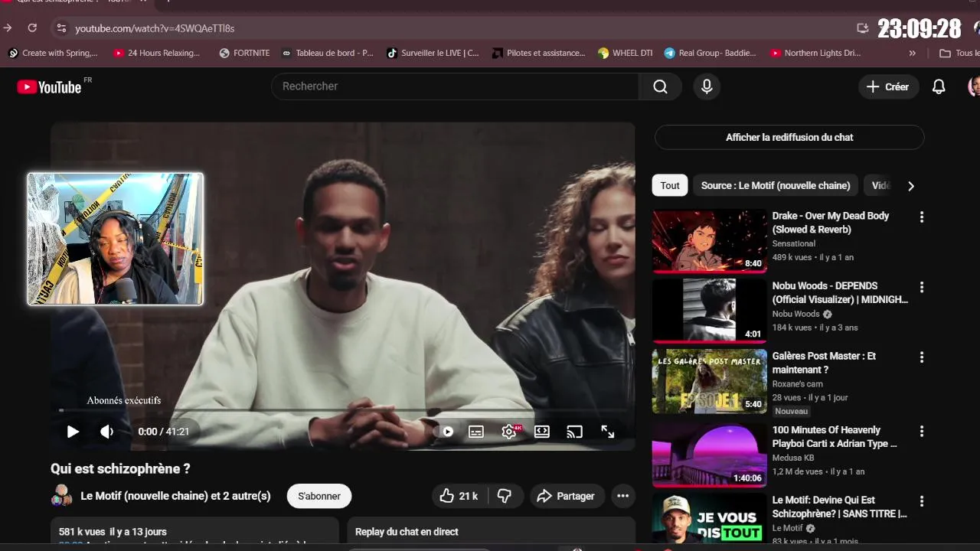This screenshot has width=980, height=551.
Task: Select Source : Le Motif (nouvelle chaine) chip
Action: [x=776, y=185]
